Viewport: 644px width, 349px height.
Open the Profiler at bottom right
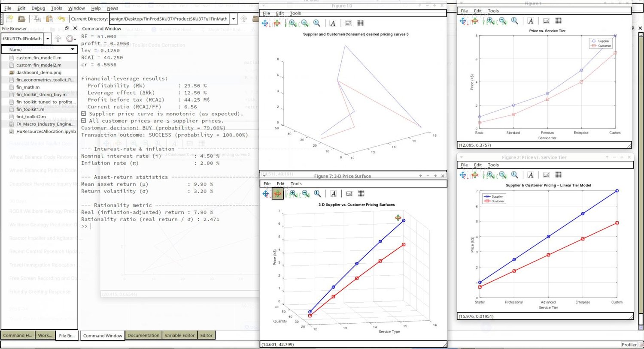(629, 345)
